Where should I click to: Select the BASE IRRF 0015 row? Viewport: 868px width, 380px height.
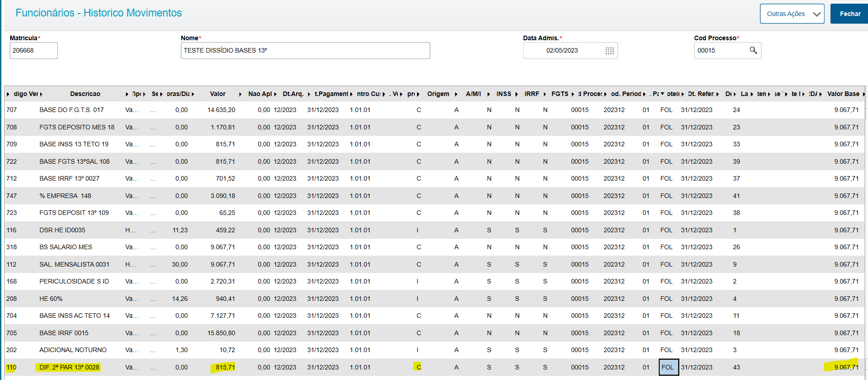[434, 333]
